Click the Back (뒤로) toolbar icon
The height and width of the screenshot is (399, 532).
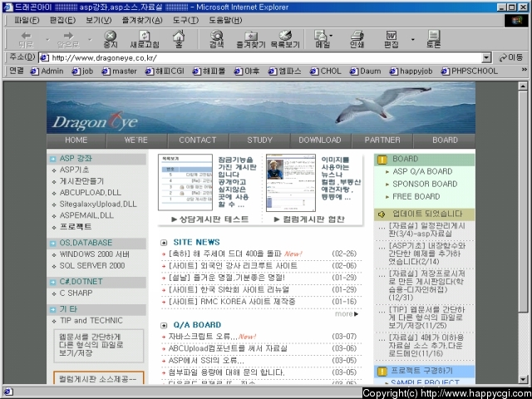point(26,39)
